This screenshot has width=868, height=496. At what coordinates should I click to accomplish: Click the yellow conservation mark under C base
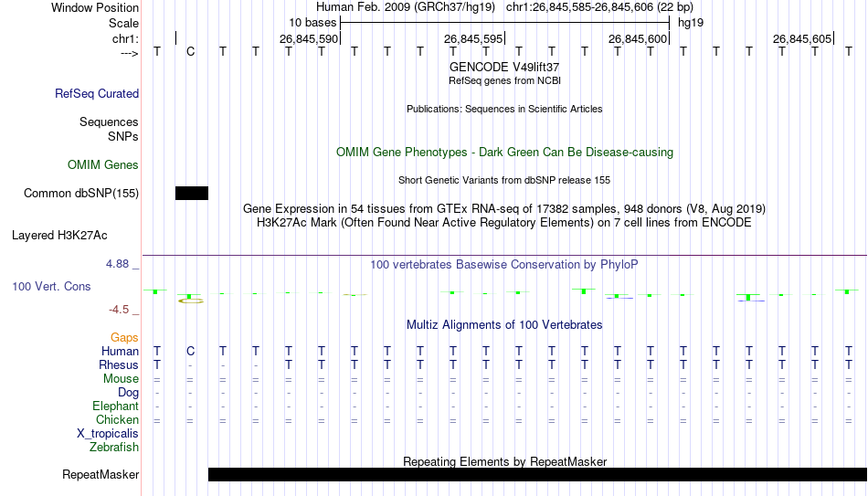(191, 301)
